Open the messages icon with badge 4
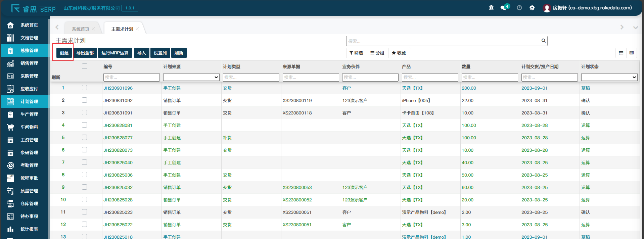 504,8
